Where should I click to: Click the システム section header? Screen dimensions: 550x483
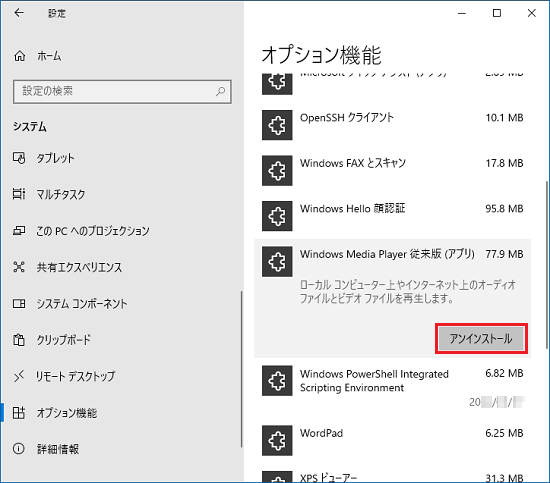click(30, 127)
